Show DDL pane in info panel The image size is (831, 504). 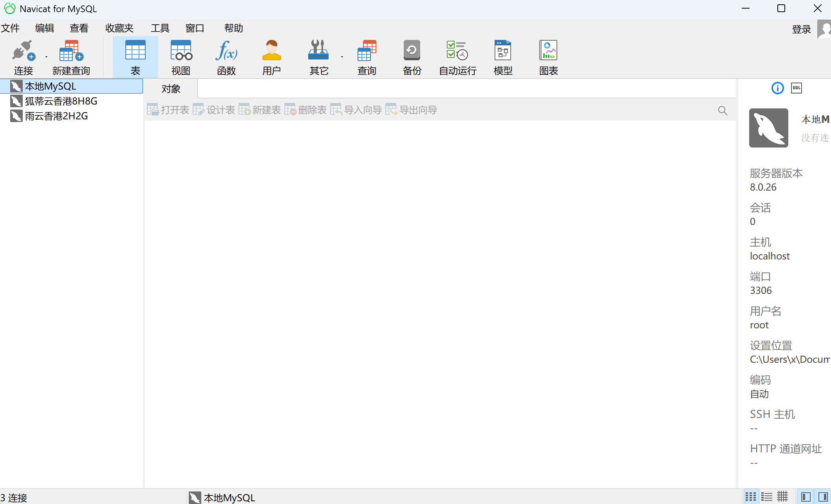point(796,88)
